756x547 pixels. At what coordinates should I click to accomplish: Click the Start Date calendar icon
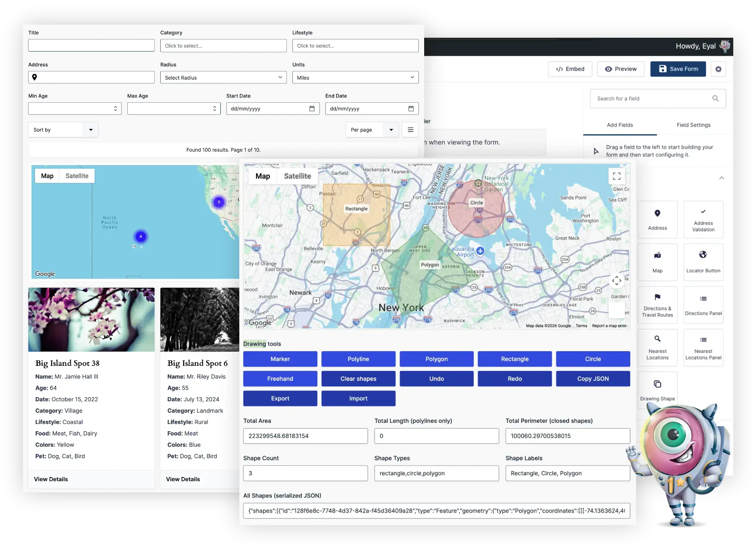pyautogui.click(x=312, y=108)
